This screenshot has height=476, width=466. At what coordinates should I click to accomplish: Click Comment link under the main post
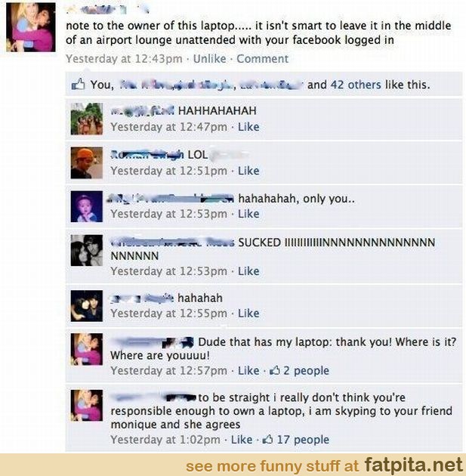click(x=262, y=59)
